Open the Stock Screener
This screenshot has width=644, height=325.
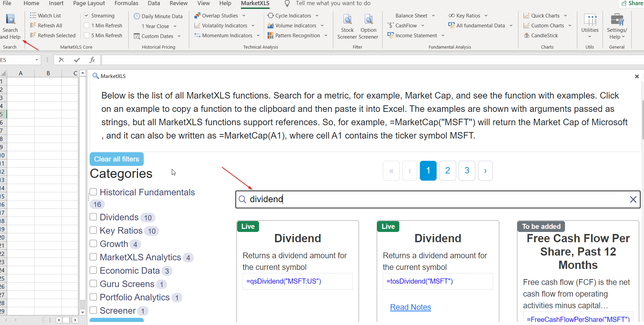[347, 24]
